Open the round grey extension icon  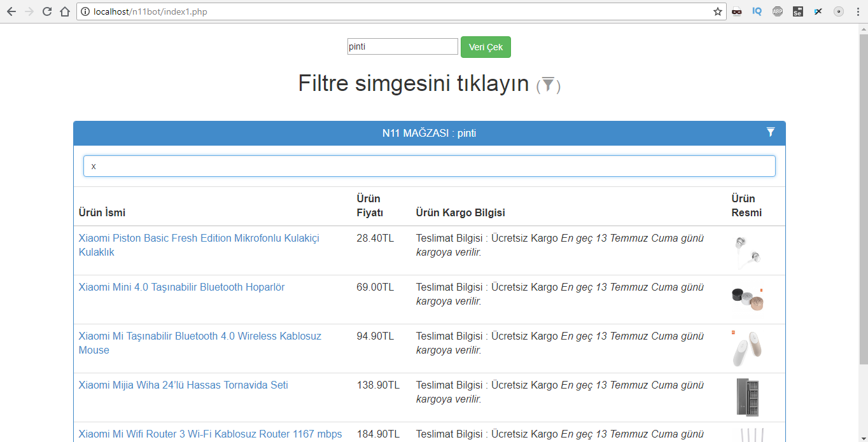pos(839,11)
